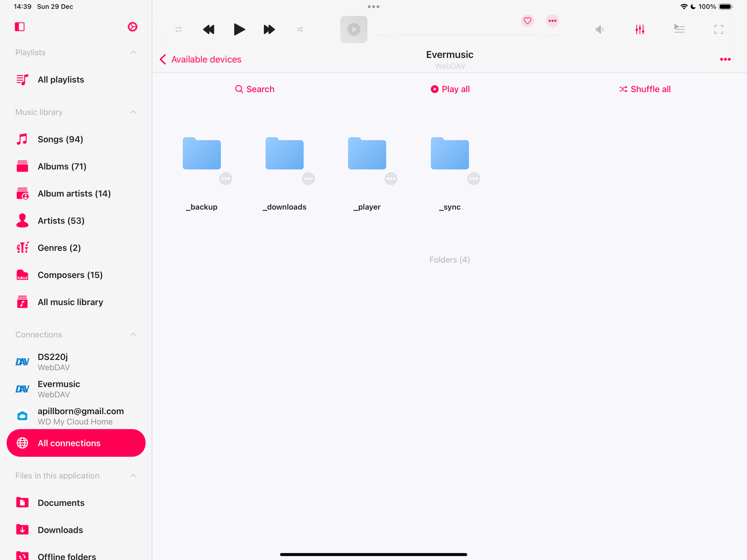
Task: Open settings gear in sidebar
Action: click(x=132, y=27)
